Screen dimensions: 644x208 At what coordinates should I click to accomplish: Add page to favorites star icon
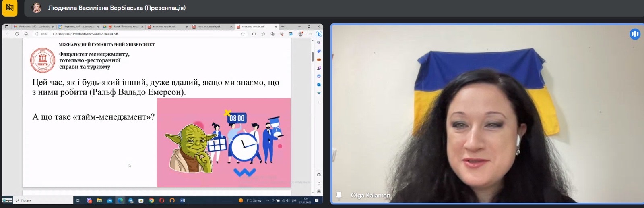[243, 34]
